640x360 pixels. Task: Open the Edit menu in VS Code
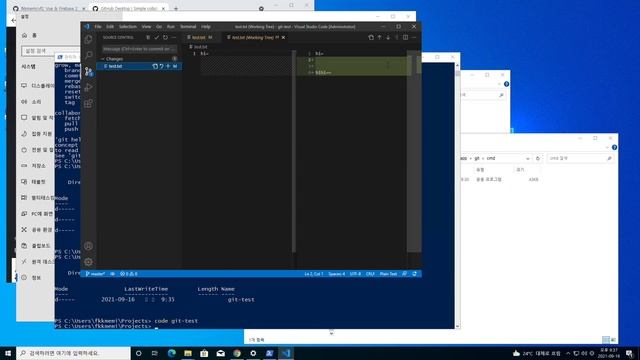110,27
